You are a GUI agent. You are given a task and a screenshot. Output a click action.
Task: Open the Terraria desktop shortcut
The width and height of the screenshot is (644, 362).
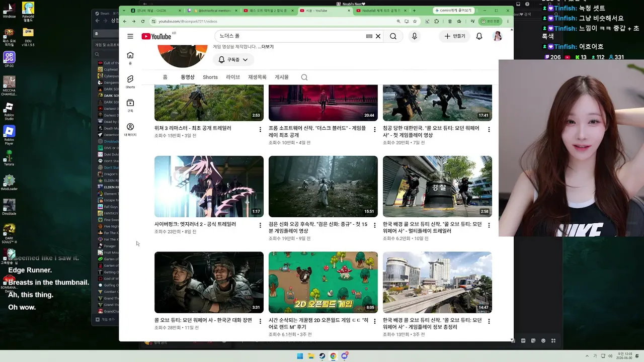[x=9, y=158]
